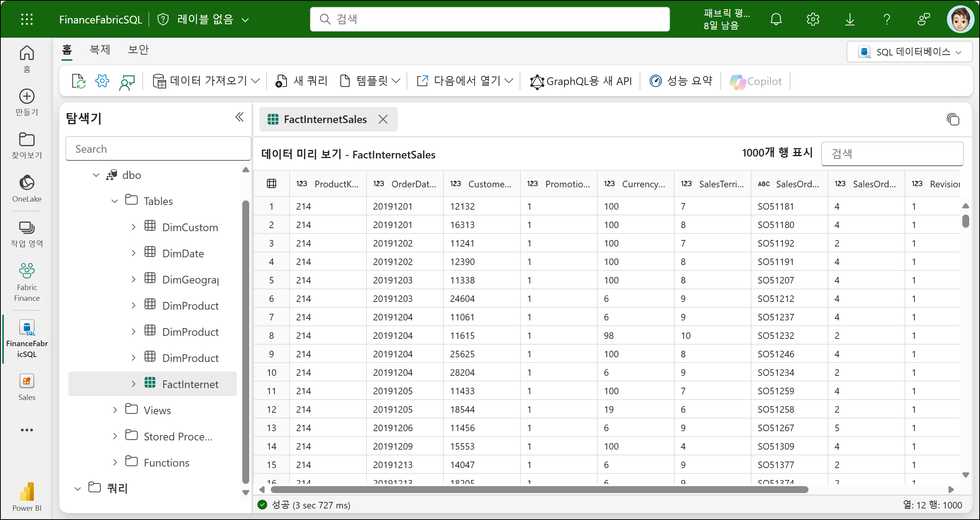Open the user profile avatar

pos(960,19)
